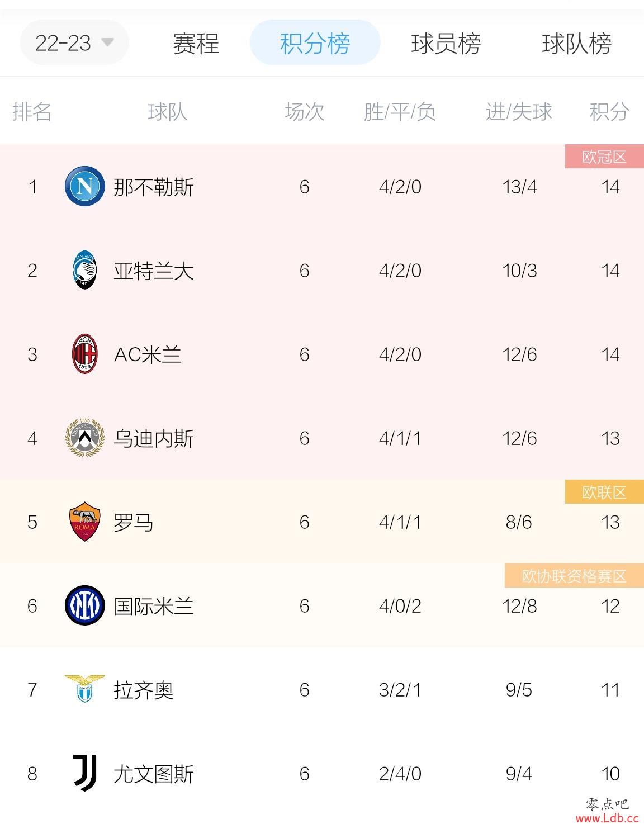Click the 欧冠区 zone label
Screen dimensions: 644x824
(x=604, y=157)
